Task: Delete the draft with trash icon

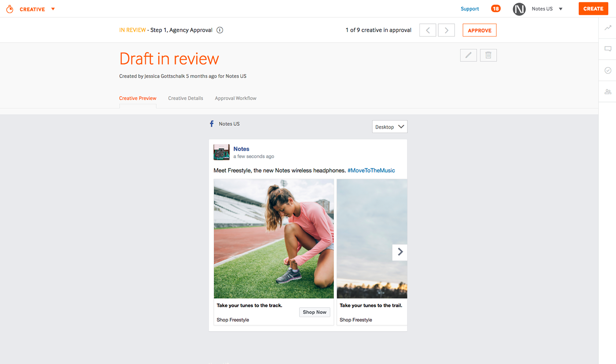Action: coord(488,55)
